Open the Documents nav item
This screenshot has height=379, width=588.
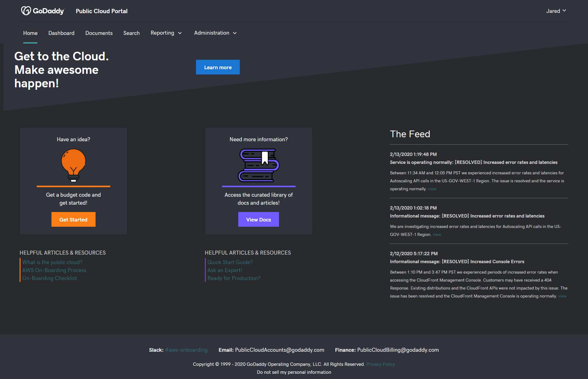(x=99, y=33)
